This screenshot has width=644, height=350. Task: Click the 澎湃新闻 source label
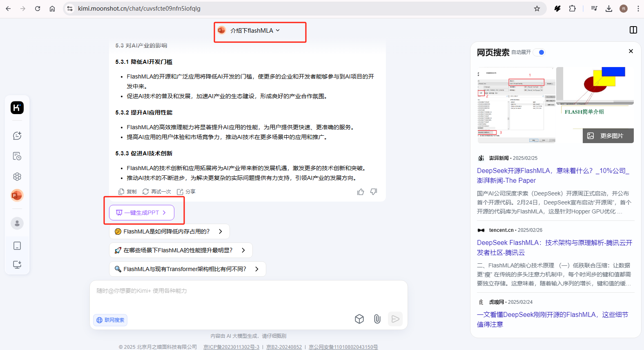click(499, 158)
